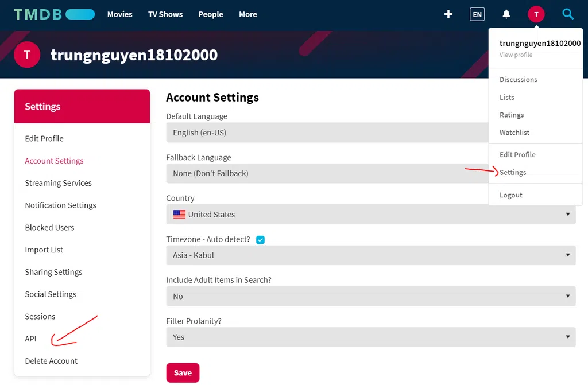Open the notifications bell

point(506,14)
